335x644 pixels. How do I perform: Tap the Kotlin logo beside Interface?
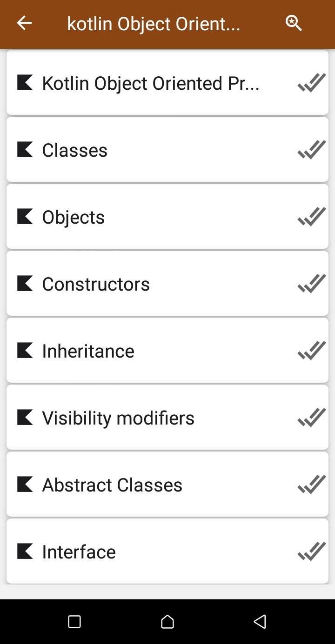[x=25, y=551]
